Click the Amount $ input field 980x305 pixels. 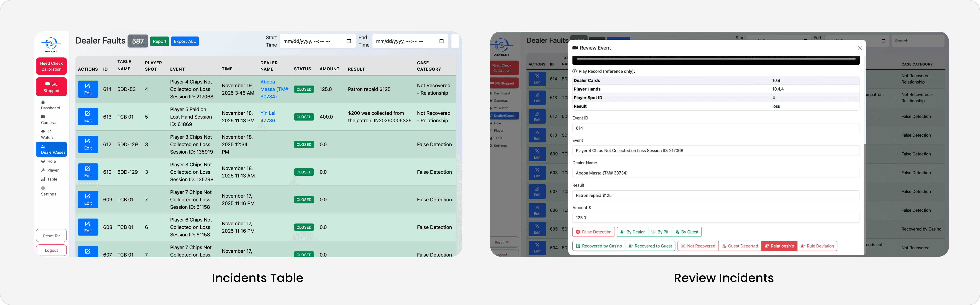point(715,218)
